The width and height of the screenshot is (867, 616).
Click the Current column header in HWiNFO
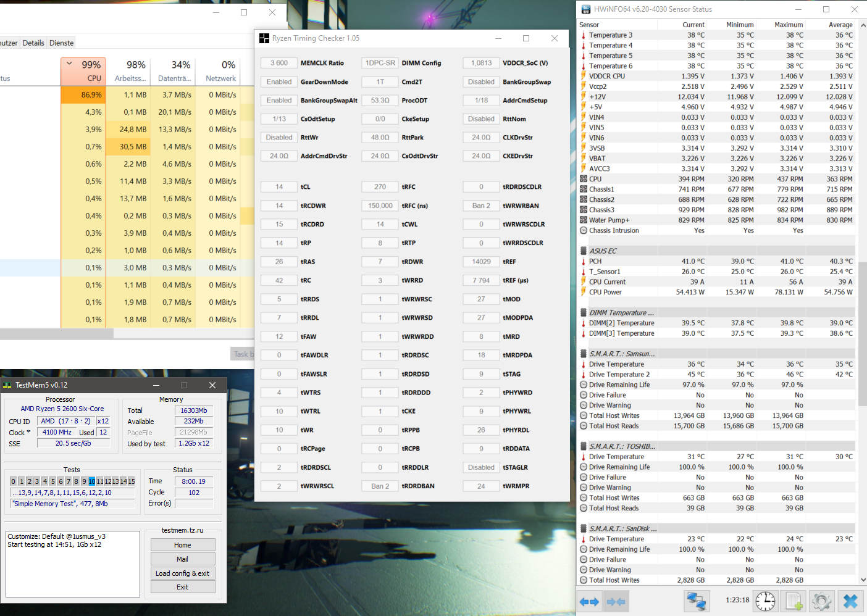coord(681,25)
